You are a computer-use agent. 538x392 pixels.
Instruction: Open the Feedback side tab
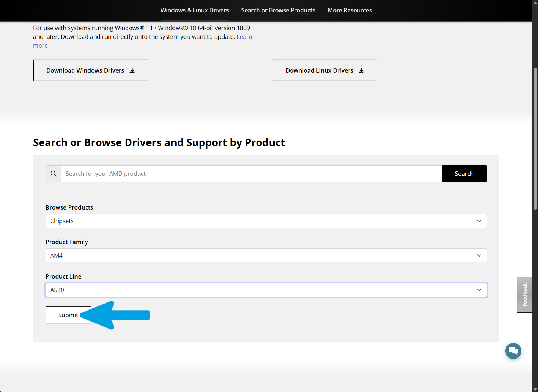[524, 295]
